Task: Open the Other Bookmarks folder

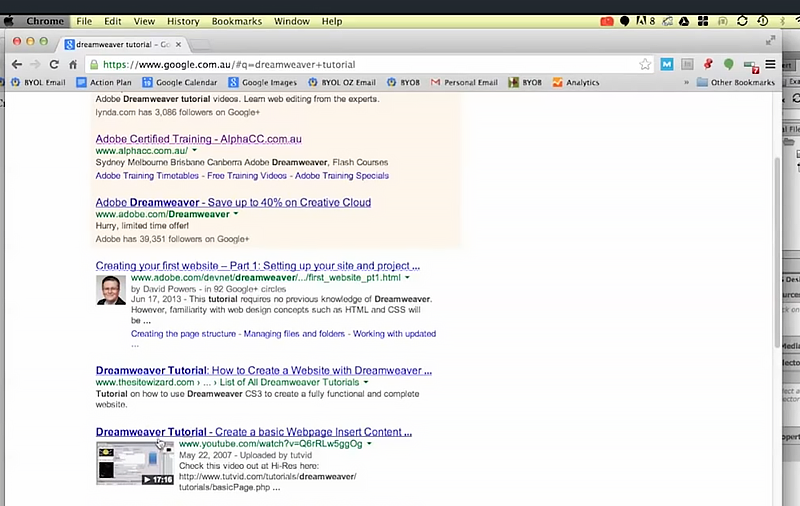Action: (736, 82)
